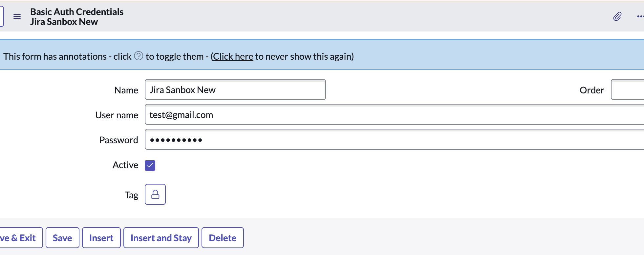Screen dimensions: 644x255
Task: Click the Password field label
Action: pos(118,140)
